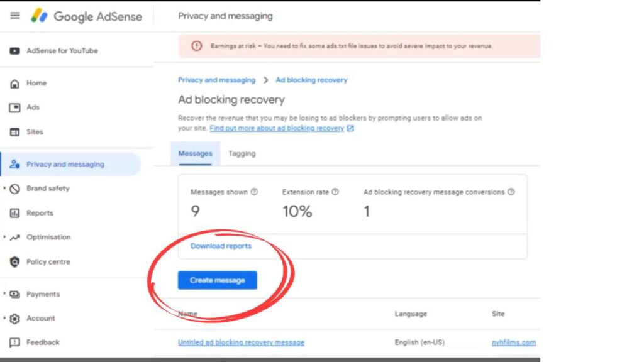This screenshot has height=362, width=644.
Task: Click the Brand safety blocked-circle icon
Action: pyautogui.click(x=15, y=189)
